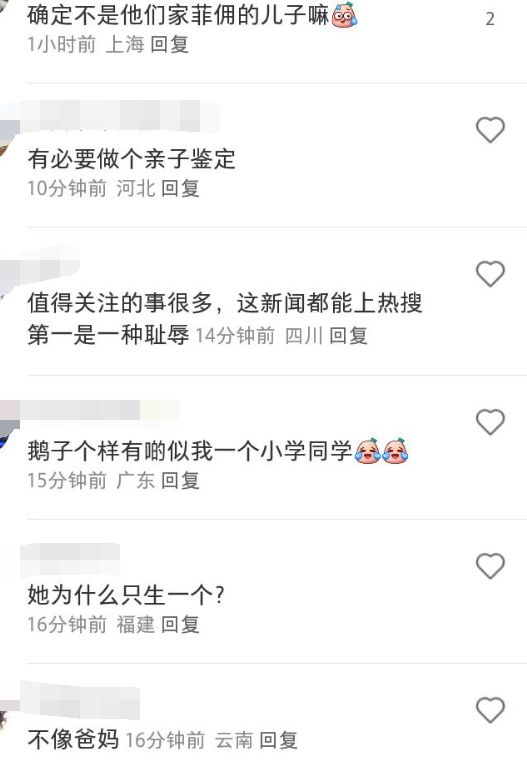Reply to the 河北 comment
Image resolution: width=527 pixels, height=772 pixels.
(180, 189)
